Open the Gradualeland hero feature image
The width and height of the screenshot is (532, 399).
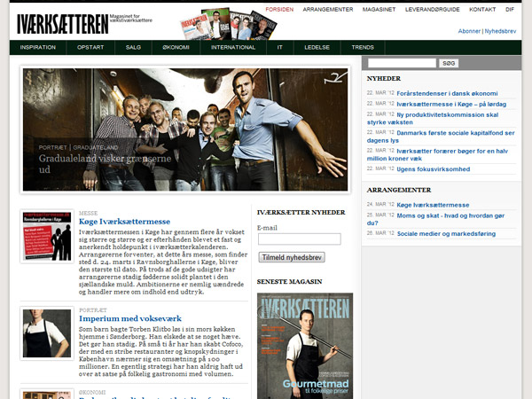185,129
